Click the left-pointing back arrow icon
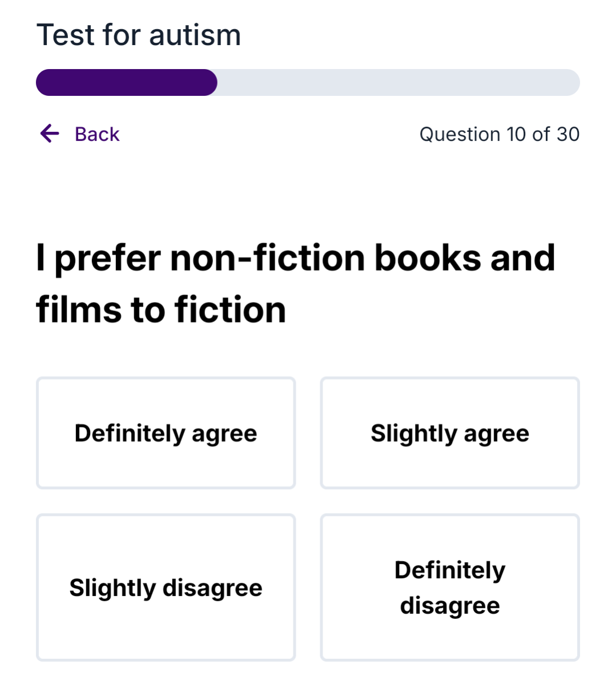 (x=50, y=134)
